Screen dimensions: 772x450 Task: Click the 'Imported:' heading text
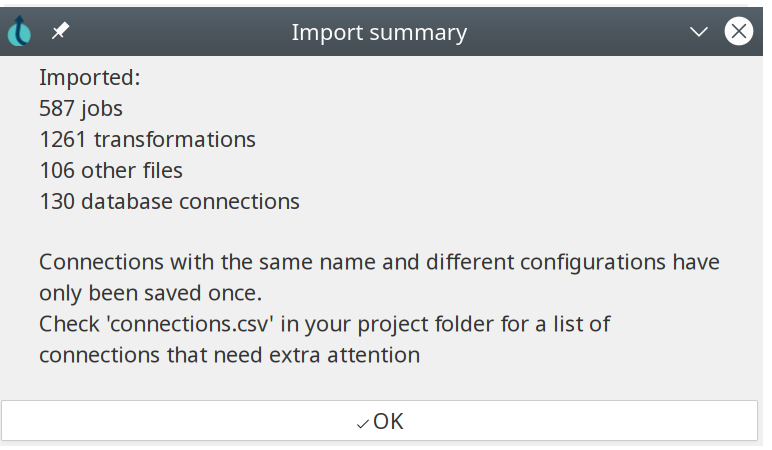tap(90, 77)
